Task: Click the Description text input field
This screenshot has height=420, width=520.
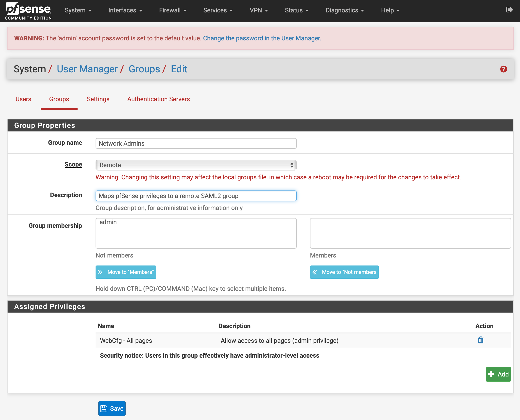Action: tap(196, 196)
